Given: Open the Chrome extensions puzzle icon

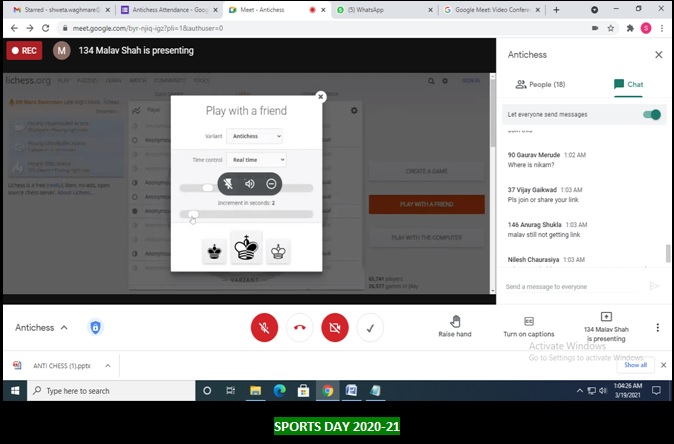Looking at the screenshot, I should pos(630,28).
